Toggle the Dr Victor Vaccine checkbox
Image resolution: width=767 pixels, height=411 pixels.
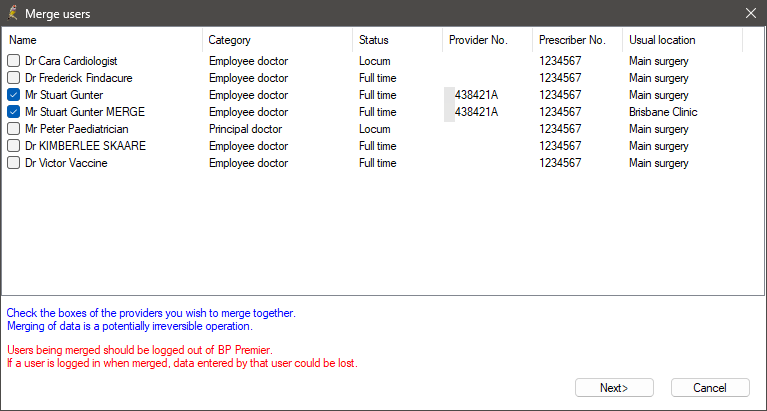[x=14, y=163]
